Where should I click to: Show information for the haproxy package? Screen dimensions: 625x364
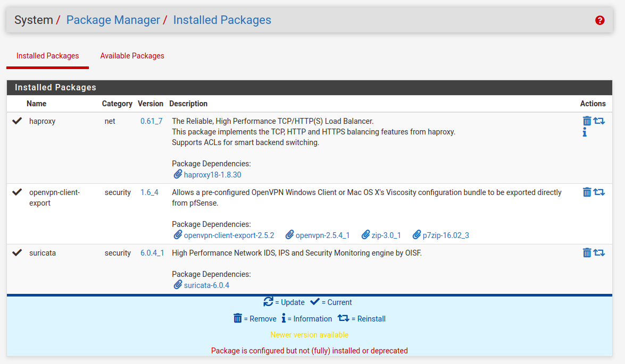585,133
